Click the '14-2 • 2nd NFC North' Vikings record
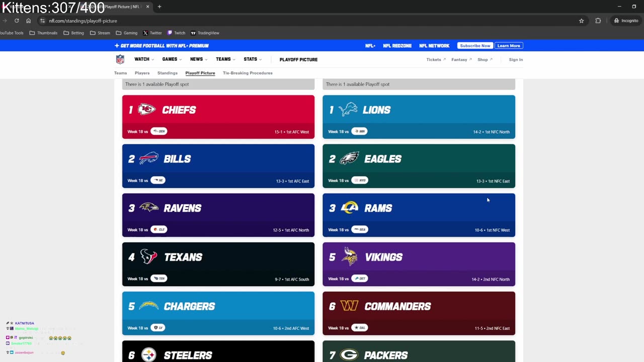The height and width of the screenshot is (362, 644). [x=491, y=279]
